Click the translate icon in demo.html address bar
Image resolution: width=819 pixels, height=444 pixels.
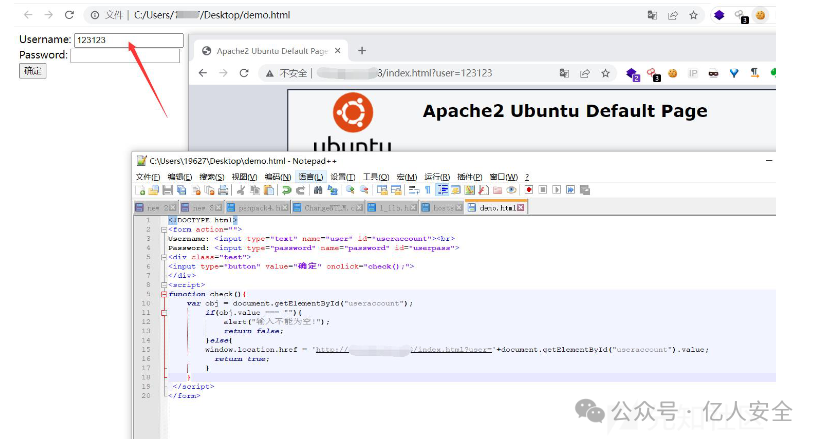click(652, 15)
